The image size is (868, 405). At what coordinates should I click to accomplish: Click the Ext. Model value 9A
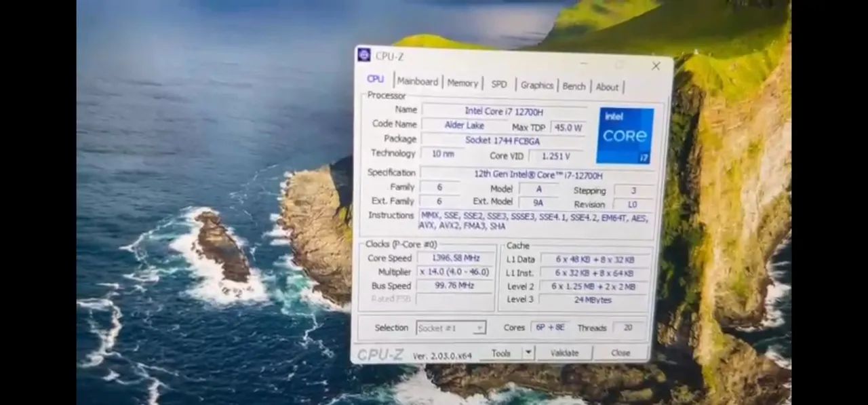coord(539,202)
